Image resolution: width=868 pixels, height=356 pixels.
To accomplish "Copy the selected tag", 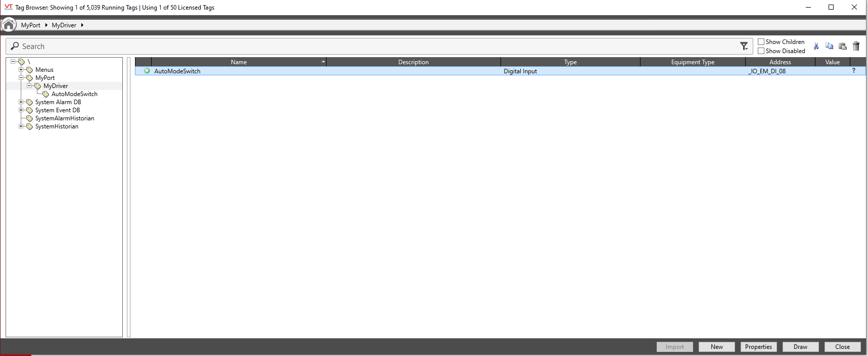I will point(829,46).
